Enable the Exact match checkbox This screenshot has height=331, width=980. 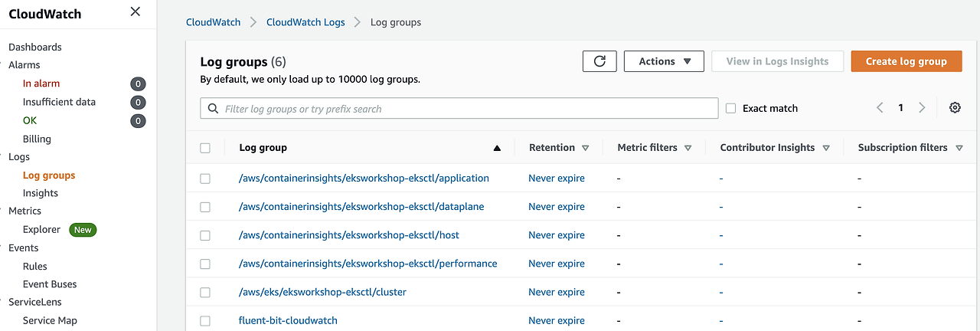tap(730, 109)
